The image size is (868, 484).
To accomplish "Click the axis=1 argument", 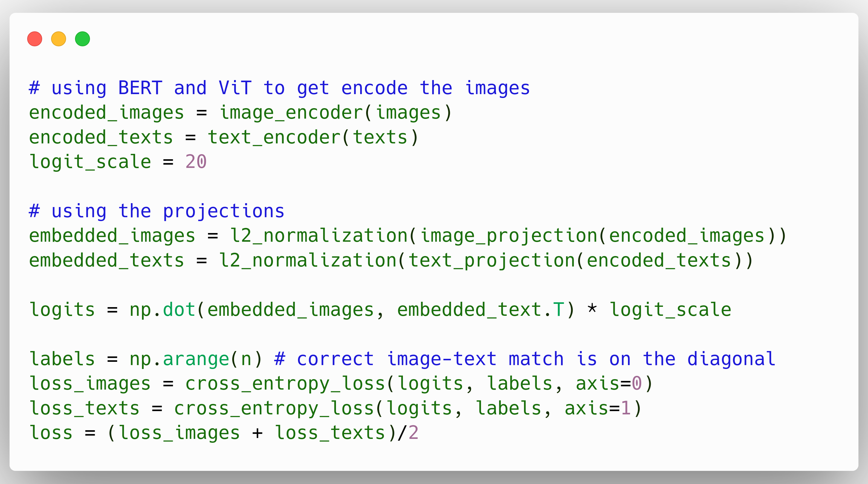I will [597, 408].
